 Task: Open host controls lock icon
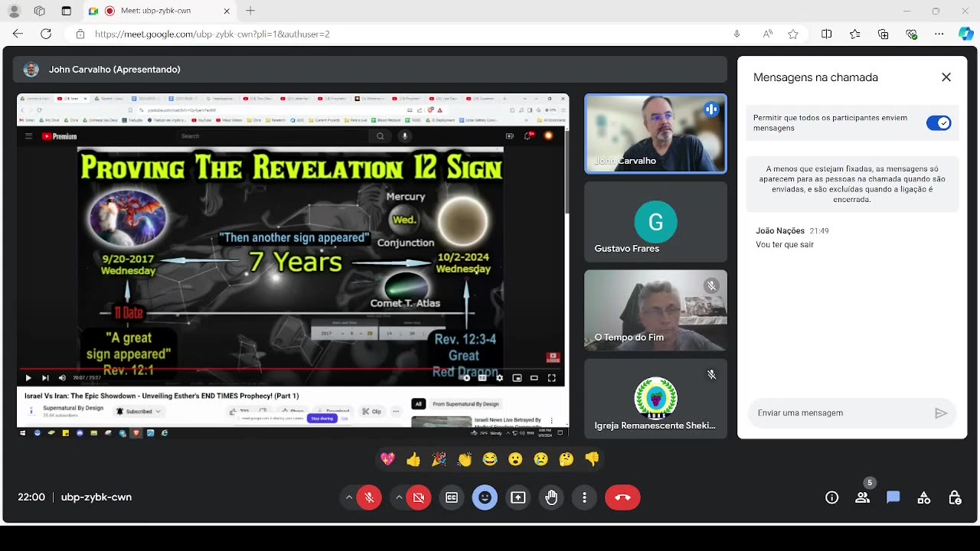coord(955,497)
